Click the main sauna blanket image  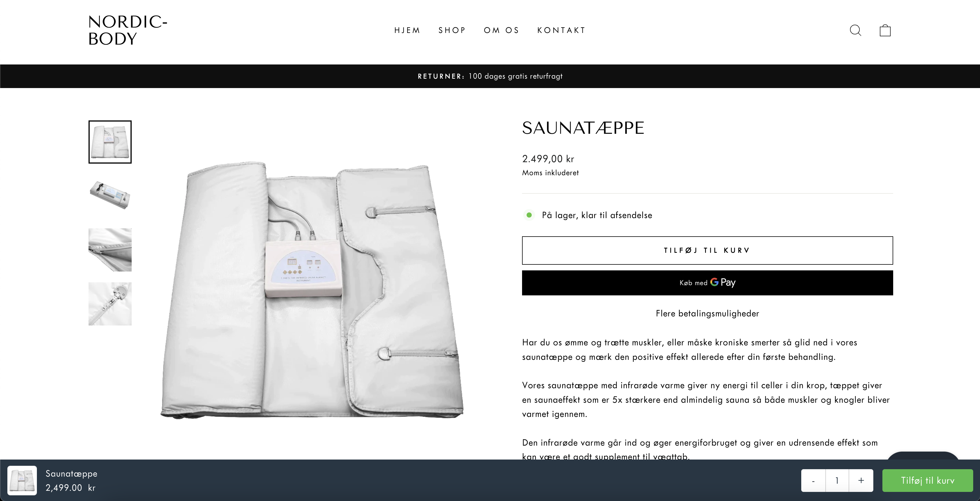[x=312, y=291]
